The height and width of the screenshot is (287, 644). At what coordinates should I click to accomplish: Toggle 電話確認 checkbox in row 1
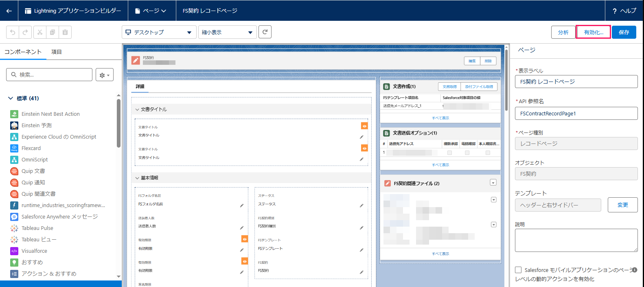pos(467,152)
